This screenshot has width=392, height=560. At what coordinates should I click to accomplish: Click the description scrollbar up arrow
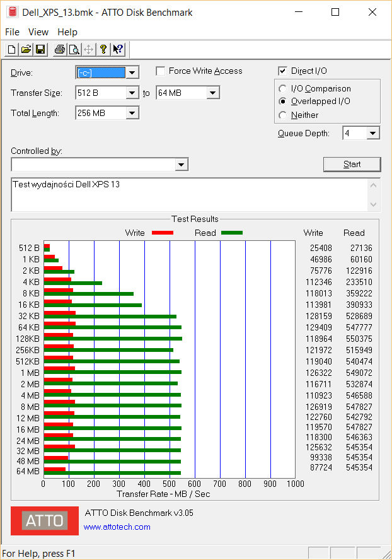[374, 185]
